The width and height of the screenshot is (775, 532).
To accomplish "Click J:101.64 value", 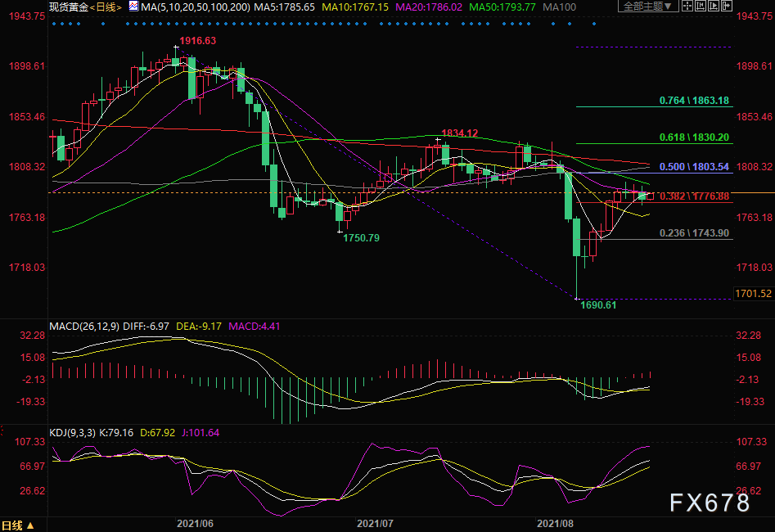I will click(201, 433).
